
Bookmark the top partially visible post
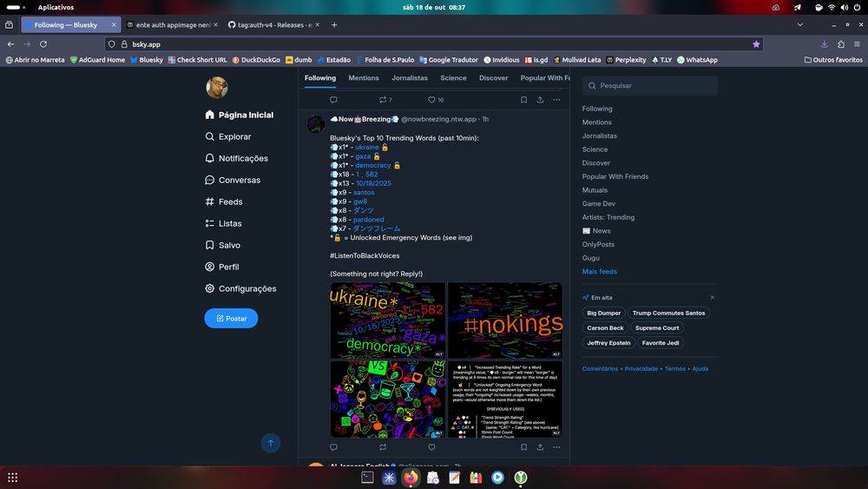pos(523,100)
